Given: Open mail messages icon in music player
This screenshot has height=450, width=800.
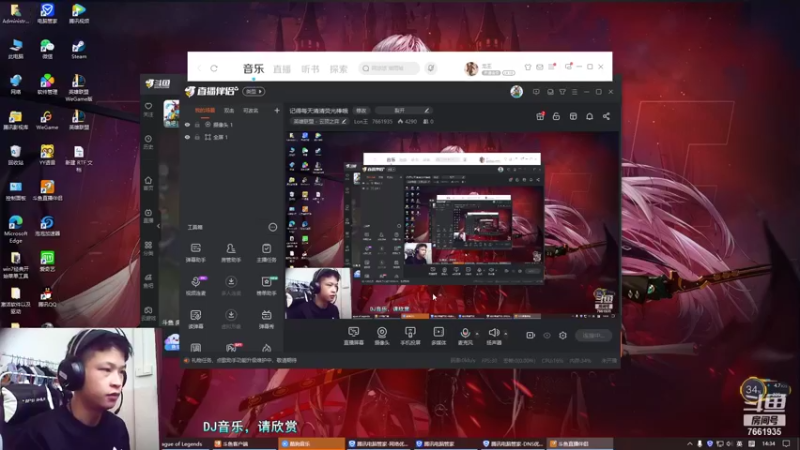Looking at the screenshot, I should click(540, 67).
